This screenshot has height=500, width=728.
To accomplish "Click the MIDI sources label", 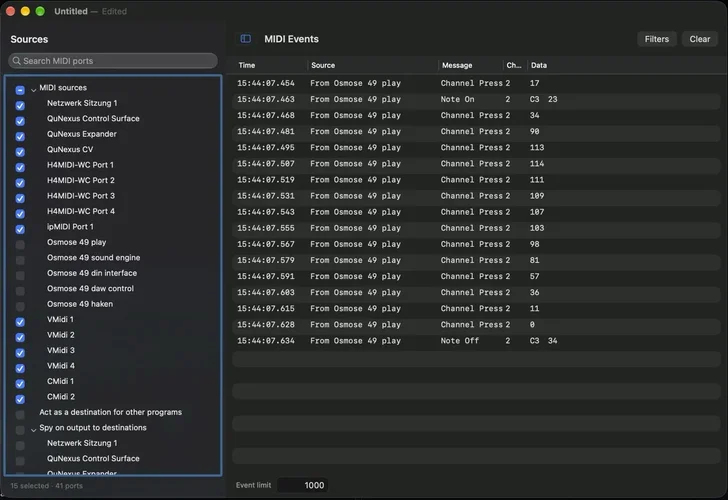I will click(x=63, y=88).
